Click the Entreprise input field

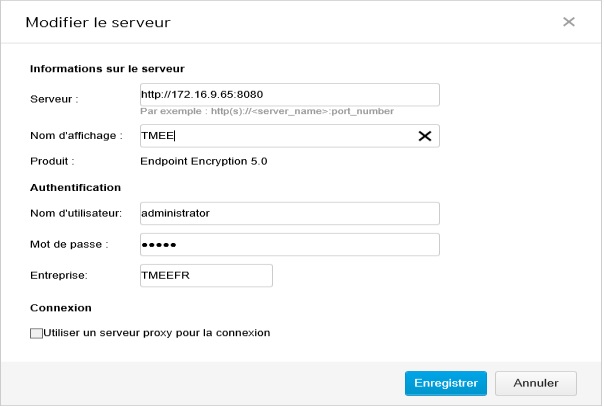[x=206, y=275]
